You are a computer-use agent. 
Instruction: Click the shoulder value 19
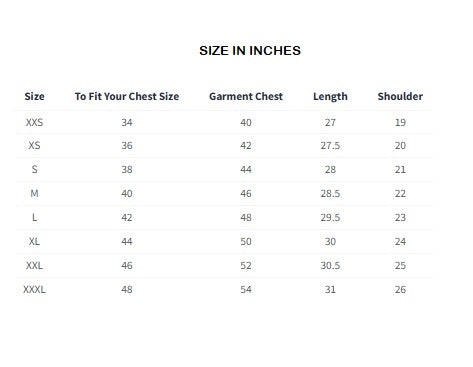pos(400,122)
